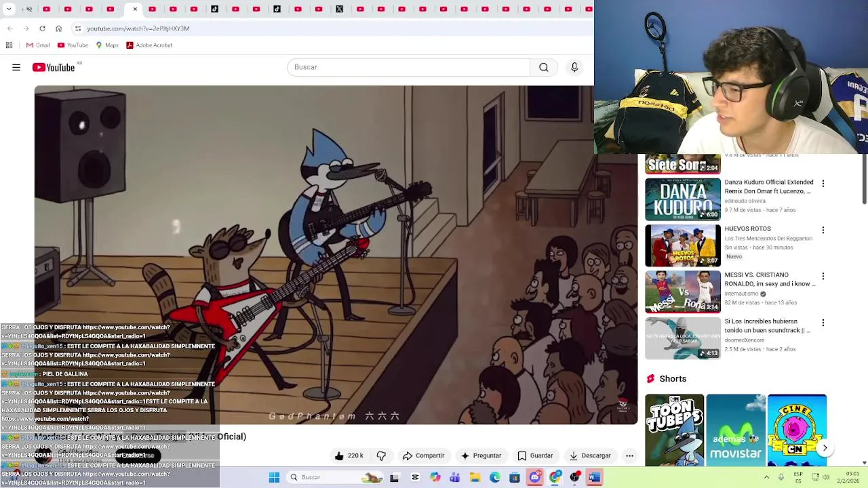Open YouTube bookmark in bookmarks bar

click(x=73, y=45)
